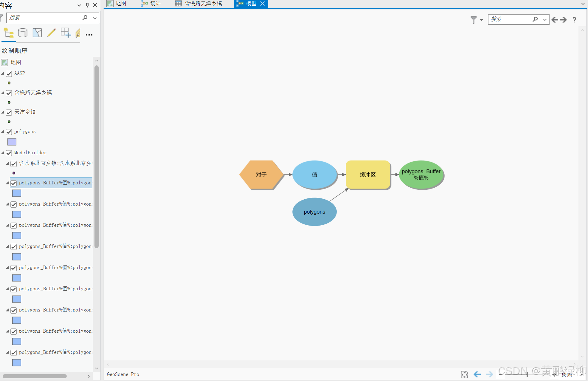Image resolution: width=588 pixels, height=381 pixels.
Task: Click the fit-to-window icon in status bar
Action: [x=464, y=374]
